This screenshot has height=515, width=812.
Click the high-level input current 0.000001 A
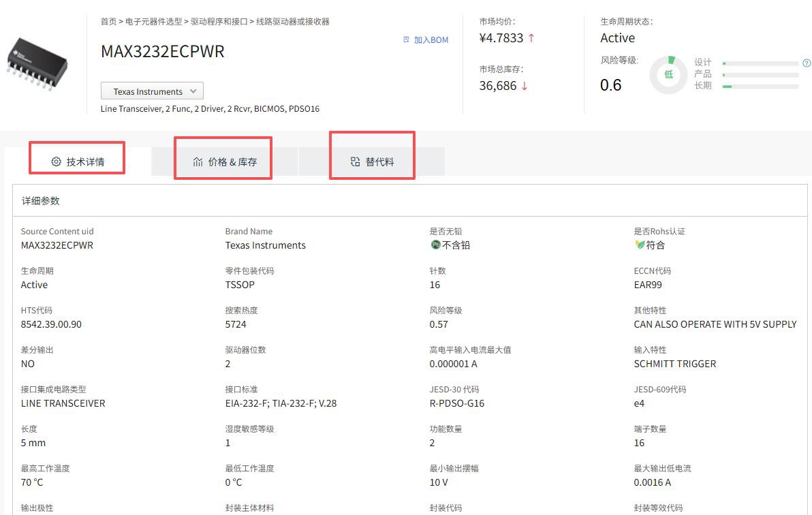(x=453, y=364)
